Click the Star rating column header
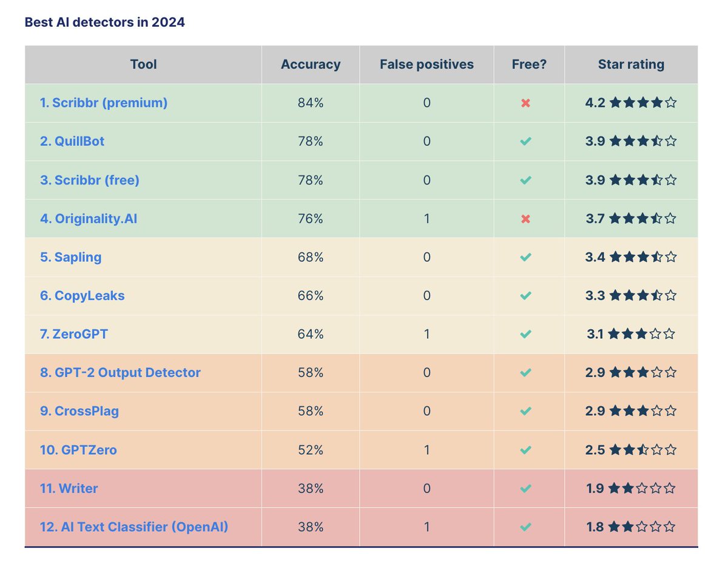Screen dimensions: 728x575 click(x=631, y=64)
